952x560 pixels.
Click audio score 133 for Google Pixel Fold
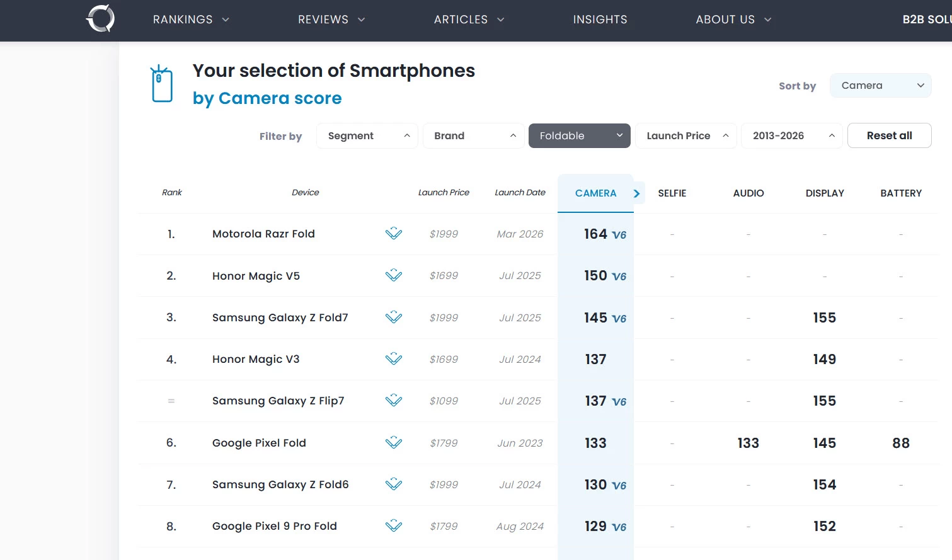[748, 443]
